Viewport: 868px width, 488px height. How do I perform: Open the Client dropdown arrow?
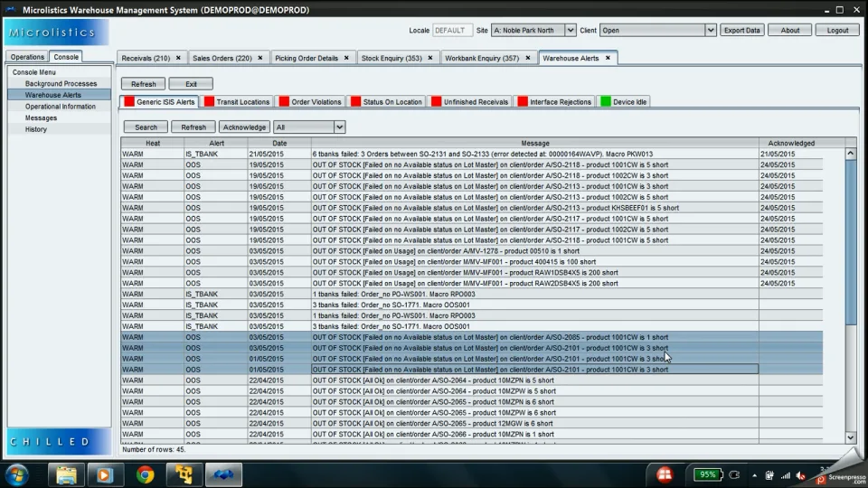[711, 30]
